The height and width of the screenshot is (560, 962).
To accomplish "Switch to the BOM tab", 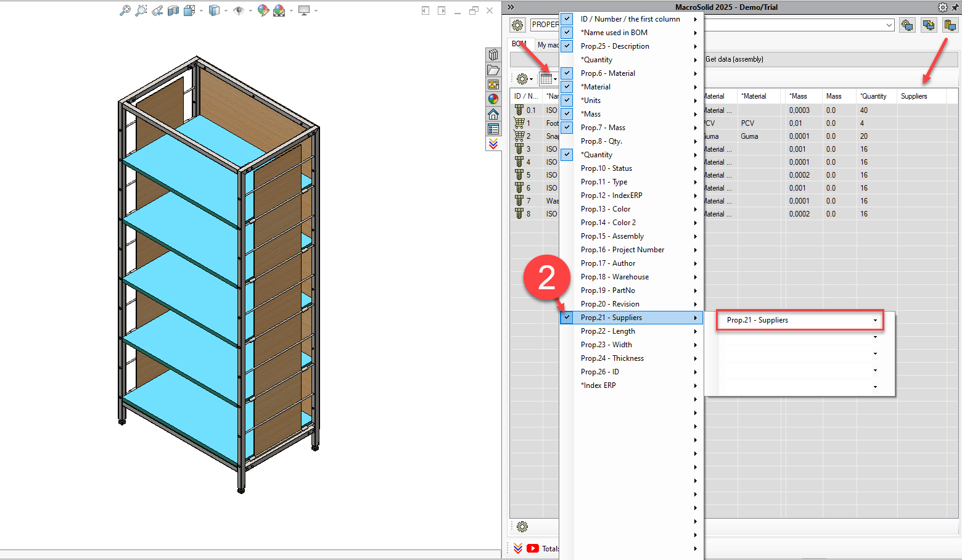I will tap(519, 44).
